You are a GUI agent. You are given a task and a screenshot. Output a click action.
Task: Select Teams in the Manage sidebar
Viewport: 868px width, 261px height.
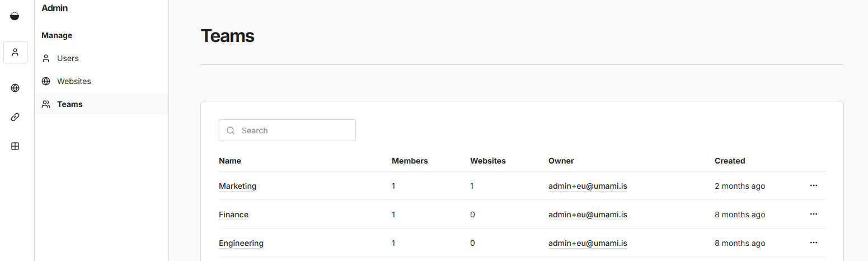[70, 104]
